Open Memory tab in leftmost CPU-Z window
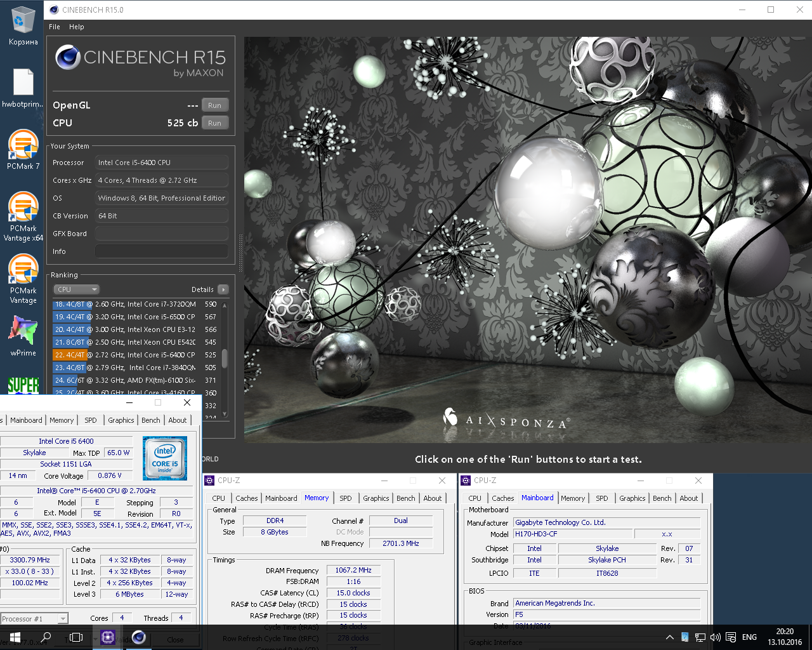This screenshot has height=650, width=812. pos(62,420)
